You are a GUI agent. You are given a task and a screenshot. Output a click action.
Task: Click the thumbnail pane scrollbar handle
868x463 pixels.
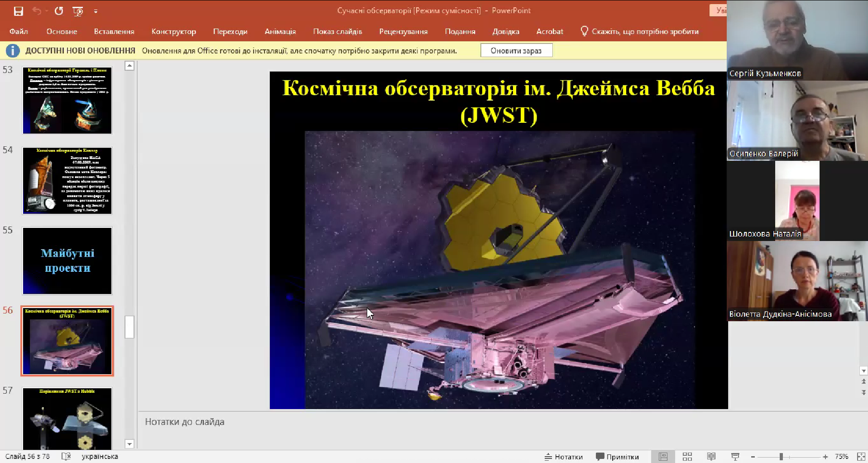coord(129,327)
